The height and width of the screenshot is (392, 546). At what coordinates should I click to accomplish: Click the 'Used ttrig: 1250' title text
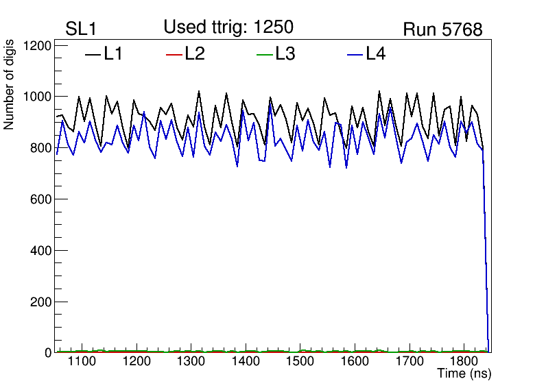[228, 27]
